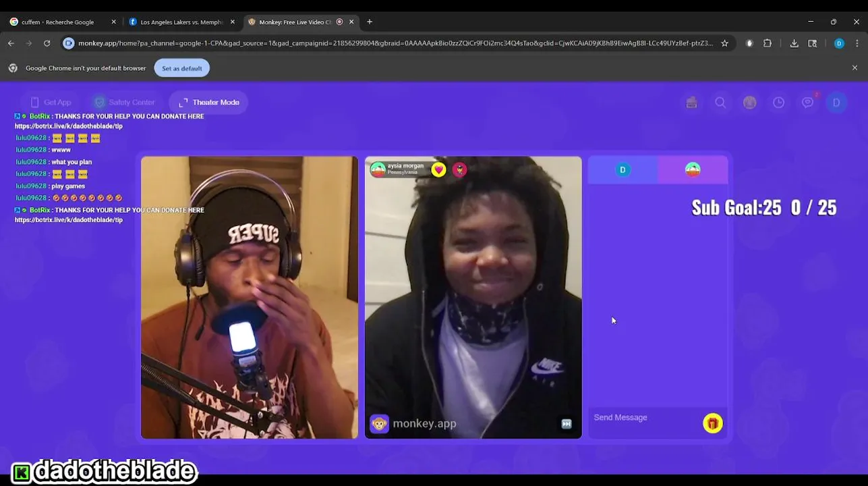This screenshot has width=868, height=486.
Task: Close the cuffem Google tab
Action: [x=113, y=22]
